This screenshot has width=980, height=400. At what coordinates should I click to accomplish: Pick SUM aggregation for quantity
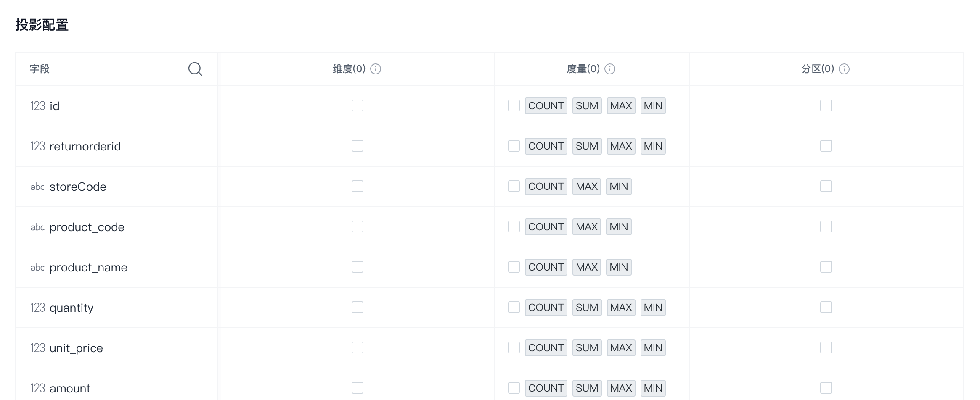tap(587, 308)
